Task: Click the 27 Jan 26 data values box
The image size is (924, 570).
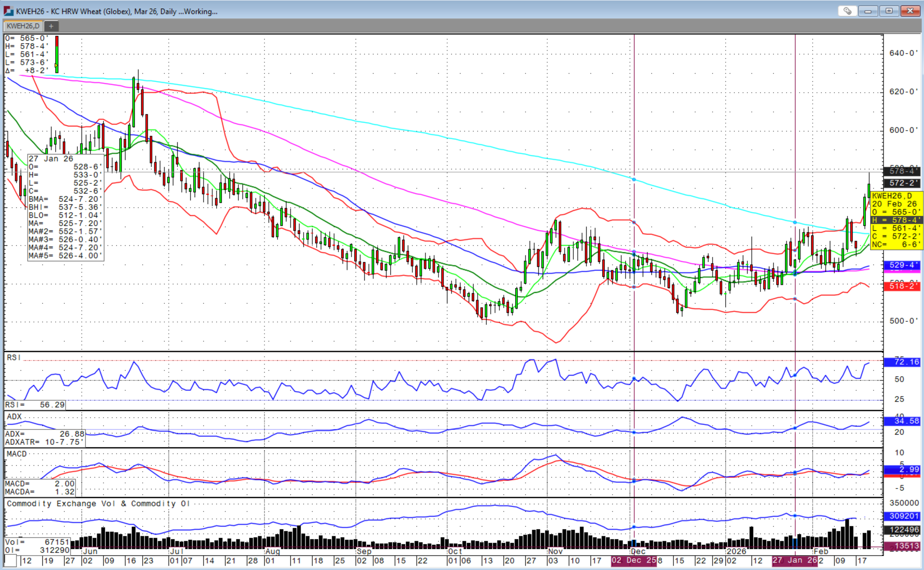Action: tap(65, 207)
